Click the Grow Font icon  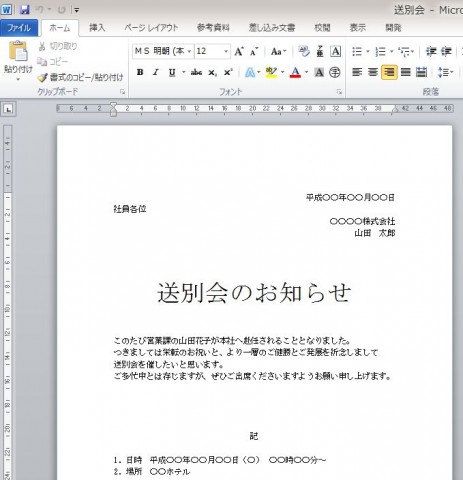coord(239,52)
